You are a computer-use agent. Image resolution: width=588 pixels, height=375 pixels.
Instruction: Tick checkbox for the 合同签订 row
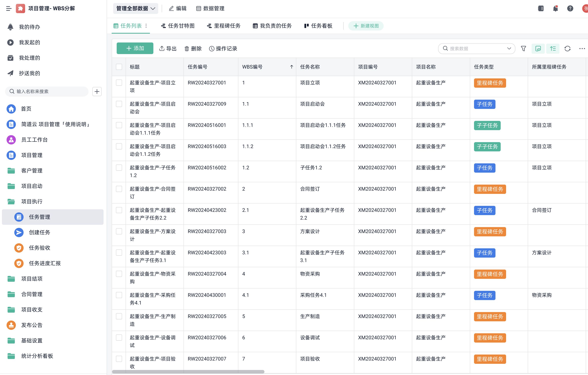[x=119, y=189]
